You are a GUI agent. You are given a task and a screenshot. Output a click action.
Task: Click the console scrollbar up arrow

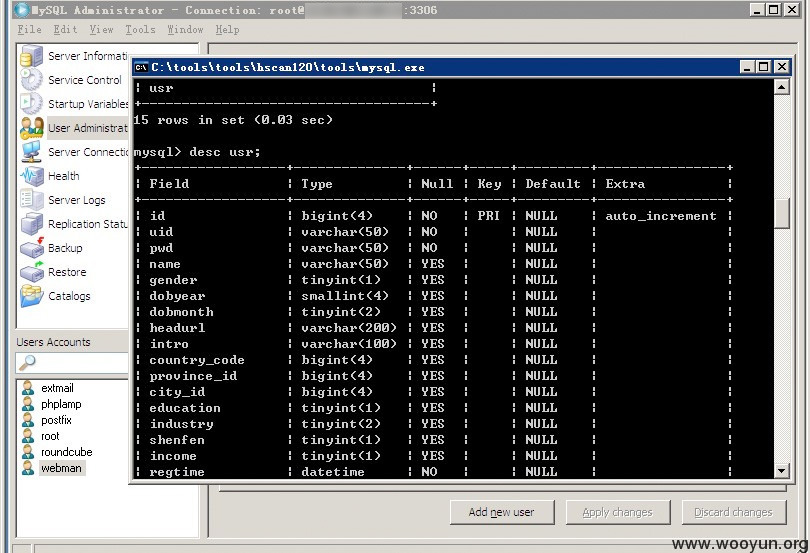tap(782, 87)
